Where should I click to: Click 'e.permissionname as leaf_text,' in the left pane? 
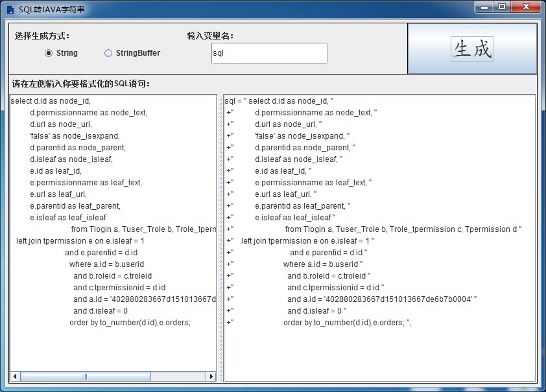click(86, 183)
